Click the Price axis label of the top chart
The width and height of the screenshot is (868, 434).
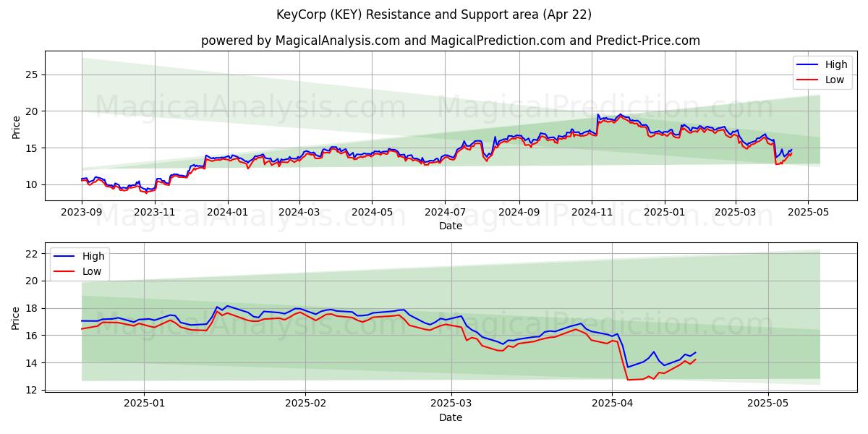16,127
